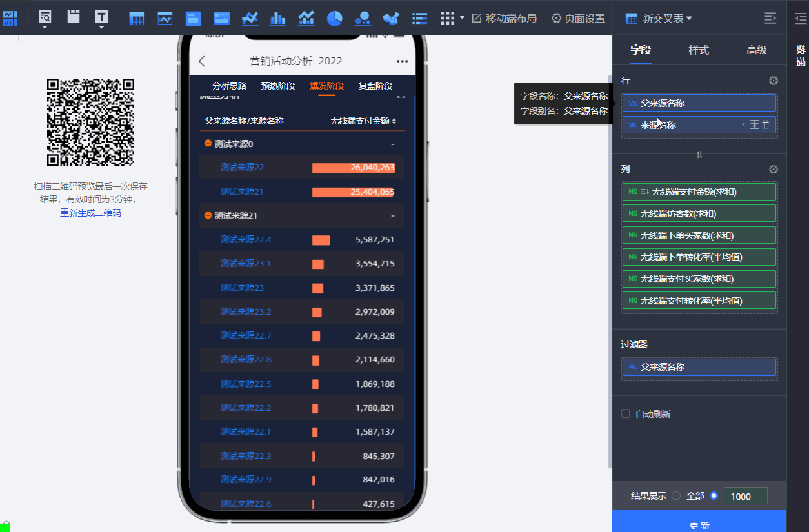Delete the 来源名称 row field
The width and height of the screenshot is (809, 532).
(x=766, y=124)
